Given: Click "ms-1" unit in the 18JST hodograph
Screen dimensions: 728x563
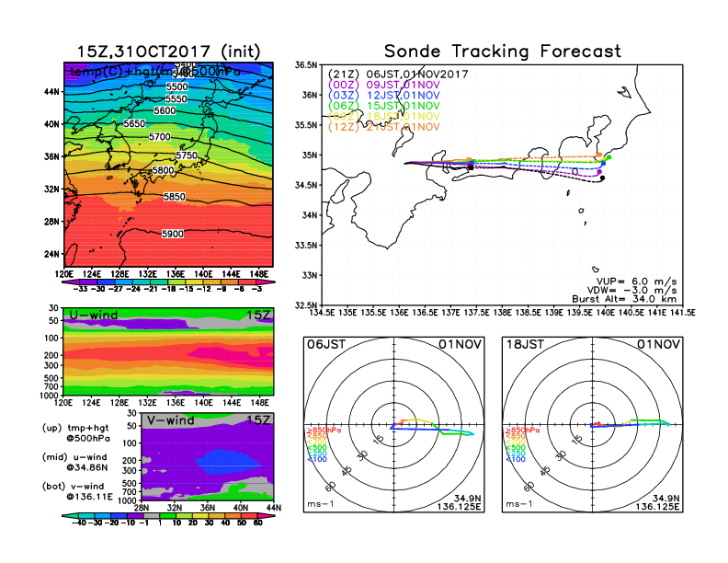Looking at the screenshot, I should [519, 504].
